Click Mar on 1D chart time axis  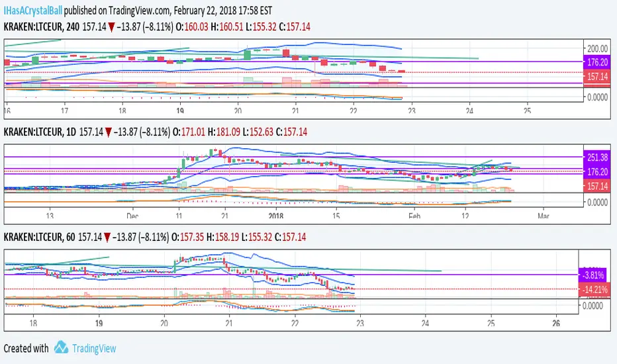544,216
